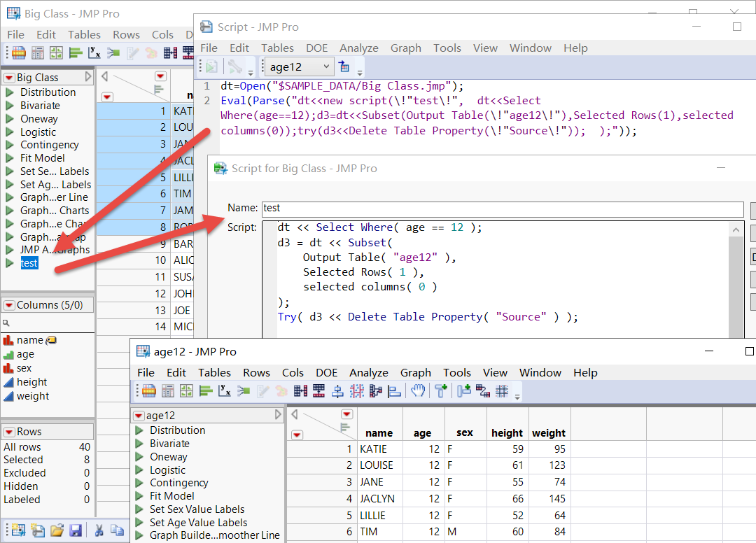
Task: Open the age12 data table dropdown in Script window
Action: tap(297, 67)
